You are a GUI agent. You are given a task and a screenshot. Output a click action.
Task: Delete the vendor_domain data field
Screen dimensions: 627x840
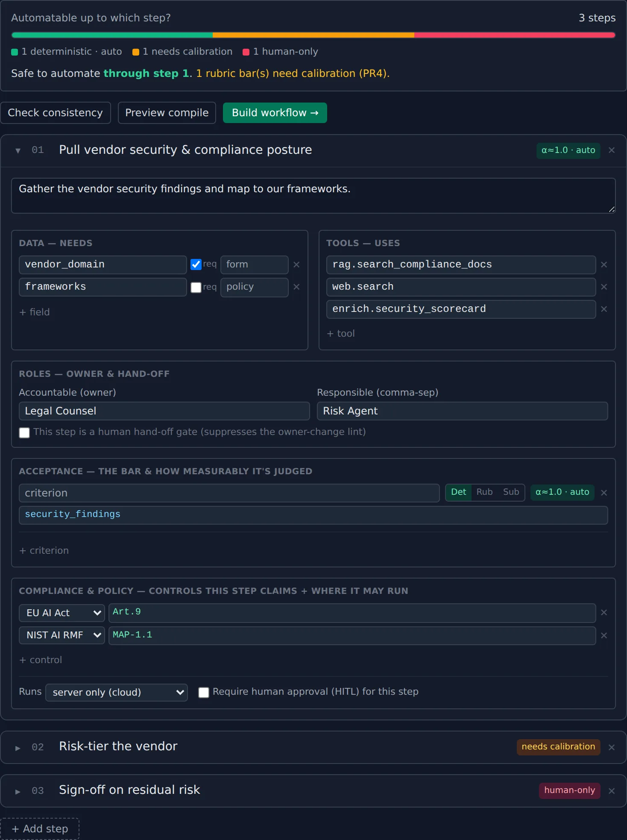[296, 265]
